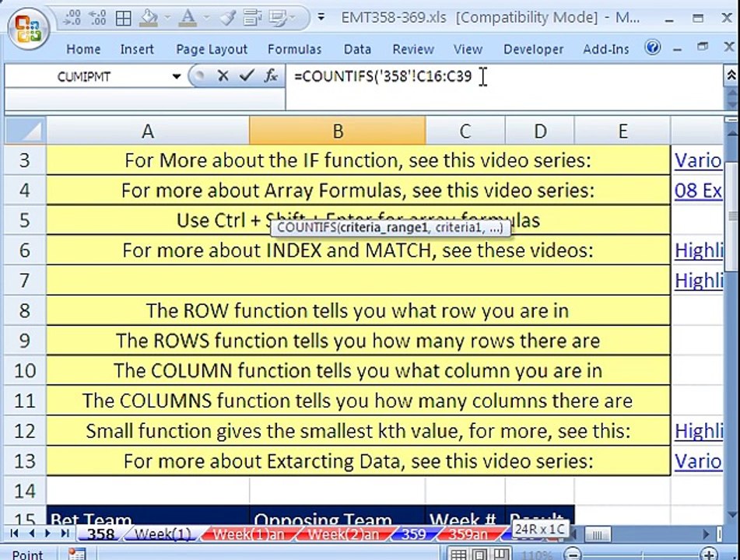
Task: Select row 8 header
Action: (x=25, y=311)
